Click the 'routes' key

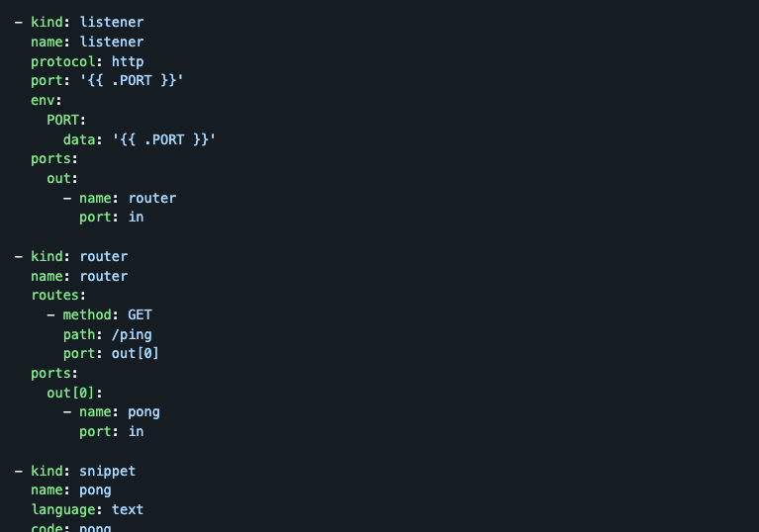click(x=54, y=295)
